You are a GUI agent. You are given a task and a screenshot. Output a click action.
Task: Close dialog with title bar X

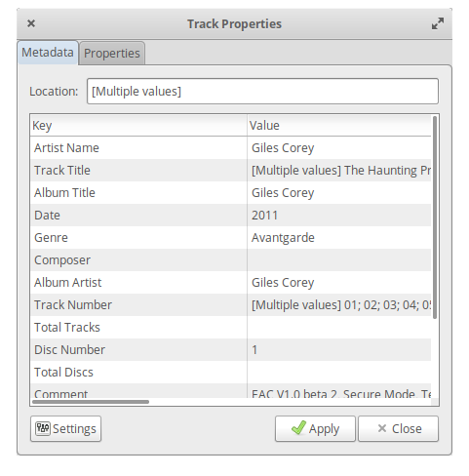point(31,23)
